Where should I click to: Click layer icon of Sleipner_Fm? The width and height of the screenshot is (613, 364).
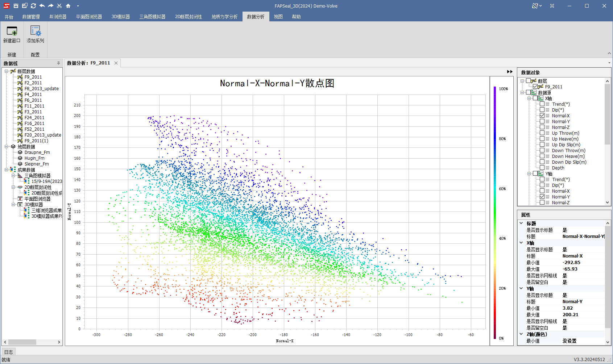[20, 164]
